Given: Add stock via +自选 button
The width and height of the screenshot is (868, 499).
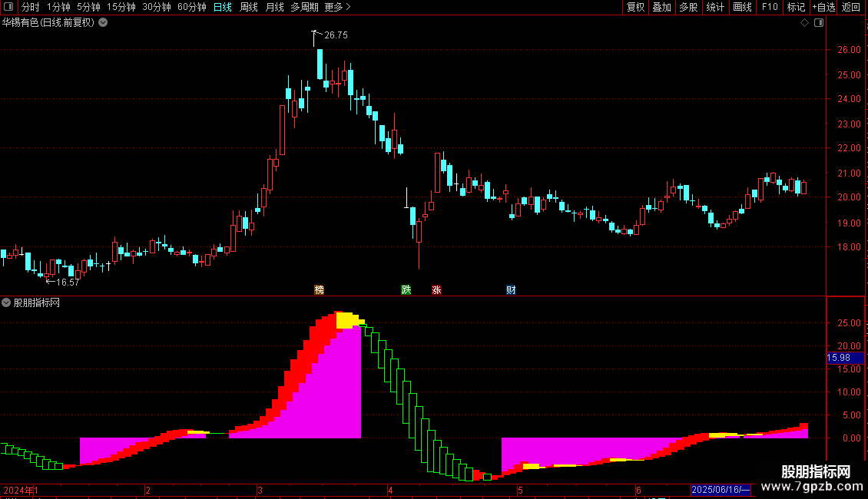Looking at the screenshot, I should [x=823, y=7].
